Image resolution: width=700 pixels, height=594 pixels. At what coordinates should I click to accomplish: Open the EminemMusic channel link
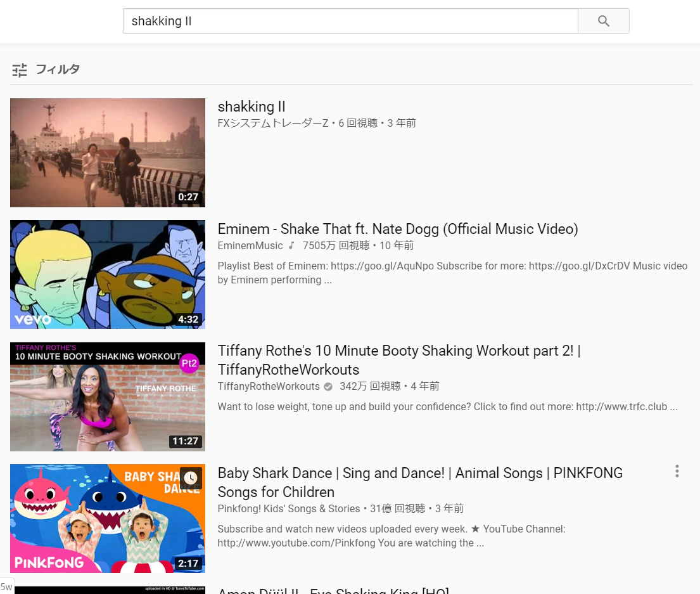click(250, 245)
